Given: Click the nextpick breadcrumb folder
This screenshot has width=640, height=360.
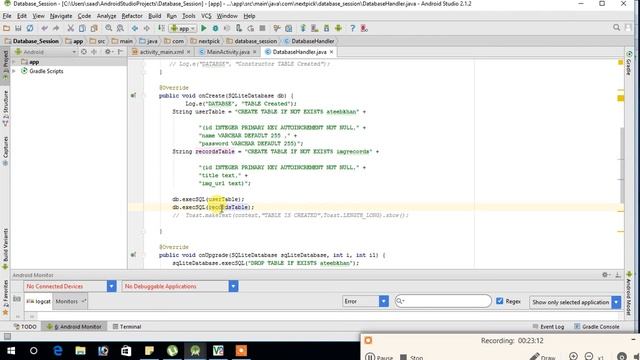Looking at the screenshot, I should tap(205, 41).
